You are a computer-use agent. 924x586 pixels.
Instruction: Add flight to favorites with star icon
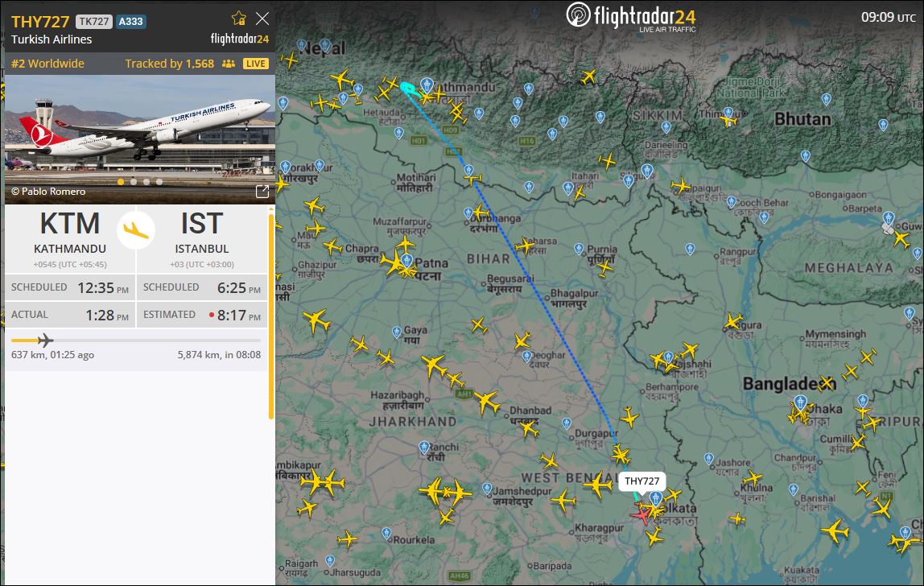(239, 19)
